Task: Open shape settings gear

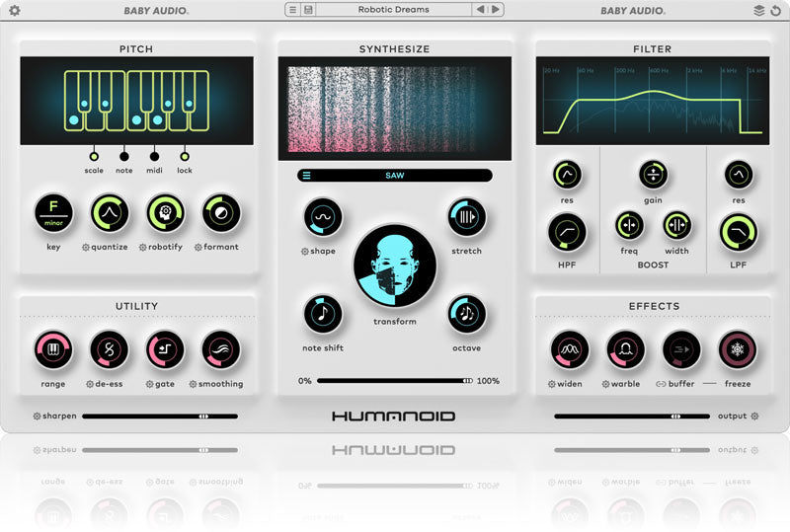Action: [305, 252]
